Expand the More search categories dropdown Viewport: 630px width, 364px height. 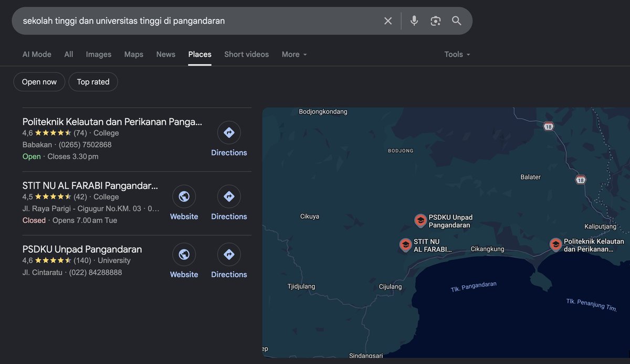pyautogui.click(x=294, y=54)
